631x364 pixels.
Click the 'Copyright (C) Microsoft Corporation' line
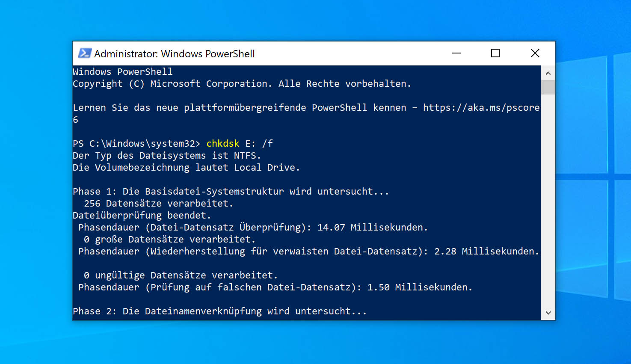pyautogui.click(x=242, y=84)
